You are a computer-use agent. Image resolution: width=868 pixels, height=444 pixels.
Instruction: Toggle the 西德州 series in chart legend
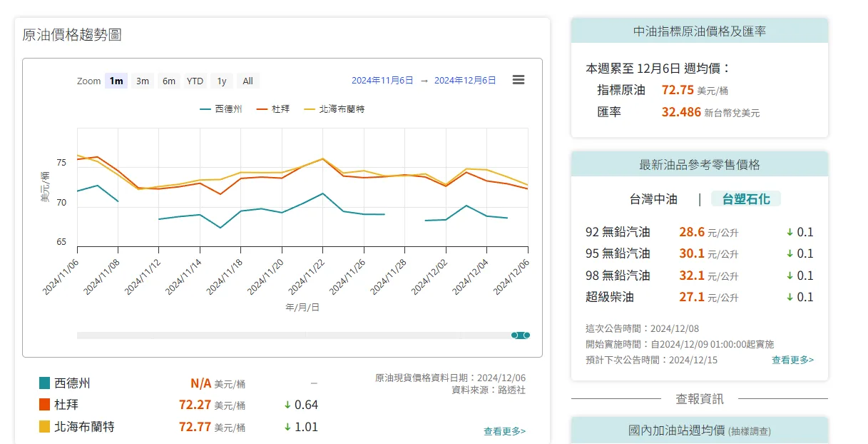pos(221,109)
